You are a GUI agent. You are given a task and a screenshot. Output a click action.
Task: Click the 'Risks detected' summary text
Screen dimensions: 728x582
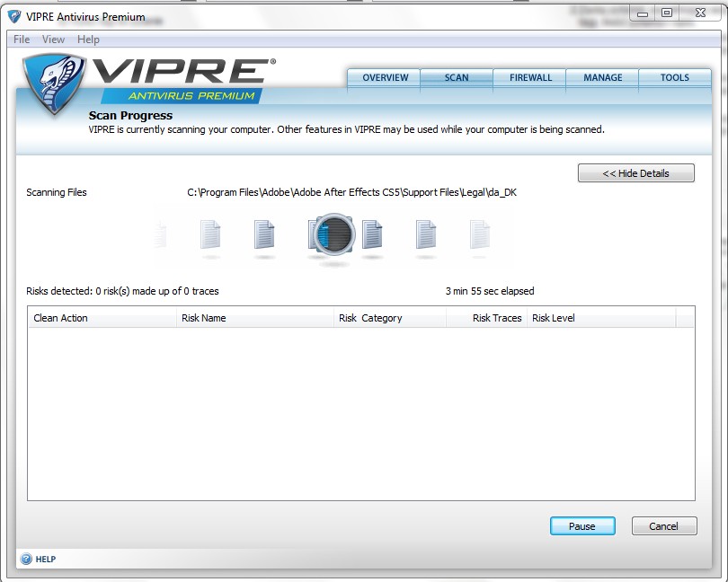point(122,291)
